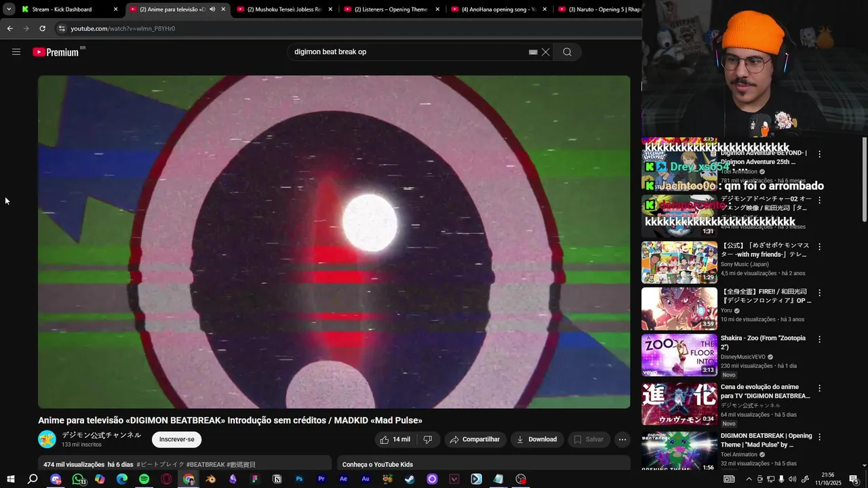868x488 pixels.
Task: Open options for FIRE!! 和田光司 video
Action: [x=819, y=293]
